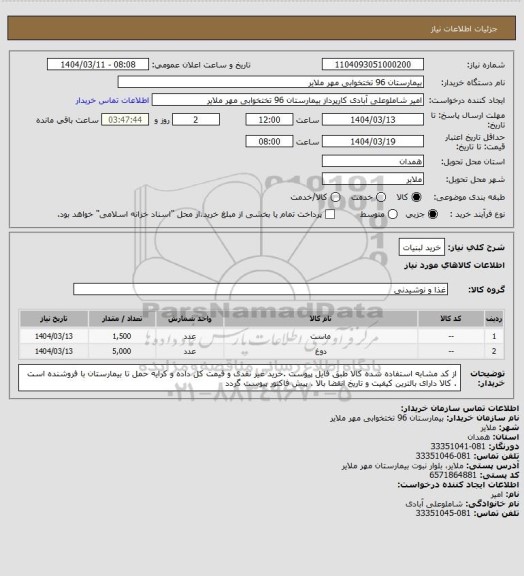524x576 pixels.
Task: Tick the Islamic treasury bonds payment checkbox
Action: tap(330, 214)
